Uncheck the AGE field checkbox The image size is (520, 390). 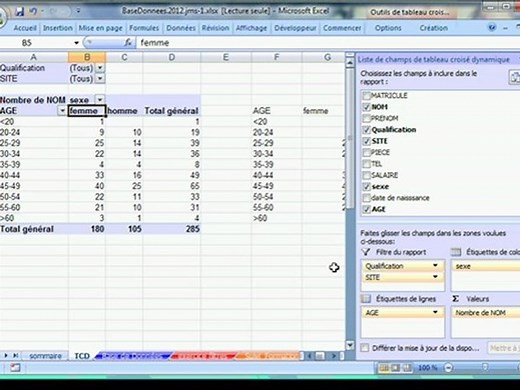pos(366,209)
